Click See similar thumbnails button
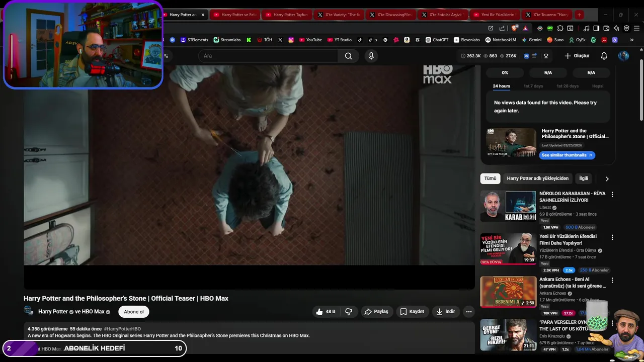The image size is (644, 362). pos(567,155)
